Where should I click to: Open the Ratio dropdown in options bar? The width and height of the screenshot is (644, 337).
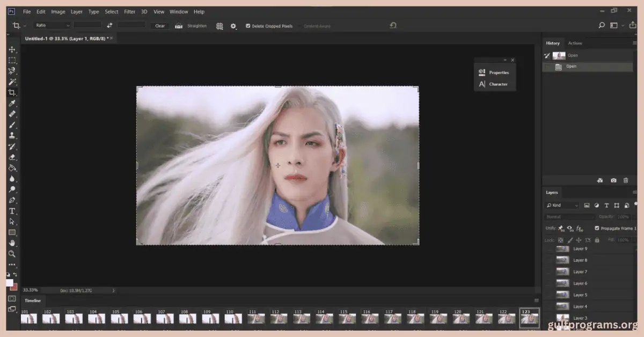[52, 25]
